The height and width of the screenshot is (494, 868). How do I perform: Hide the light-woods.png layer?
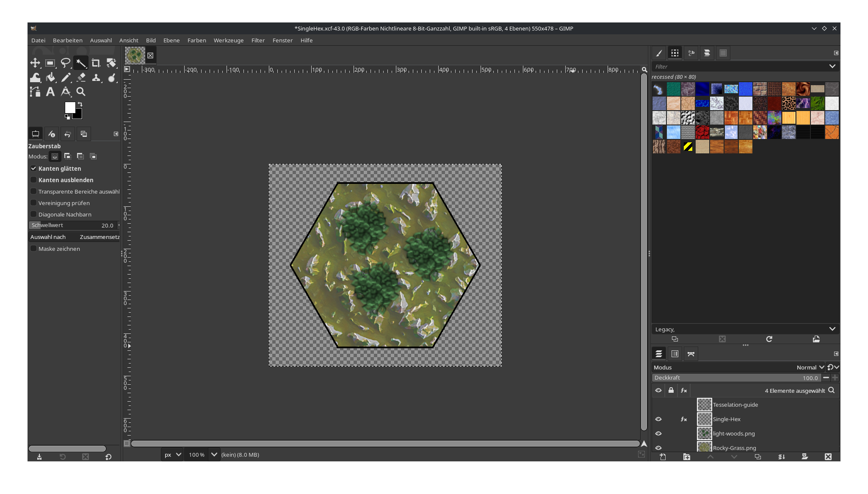(659, 433)
